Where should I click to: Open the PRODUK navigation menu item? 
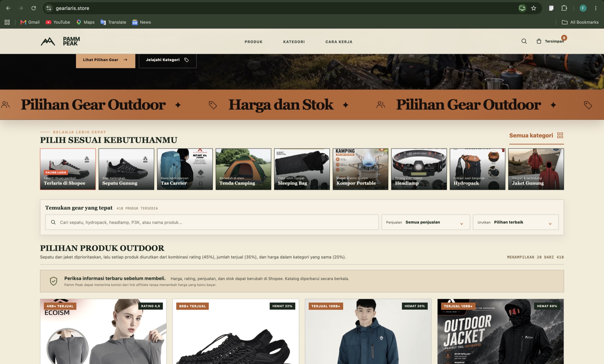coord(253,42)
